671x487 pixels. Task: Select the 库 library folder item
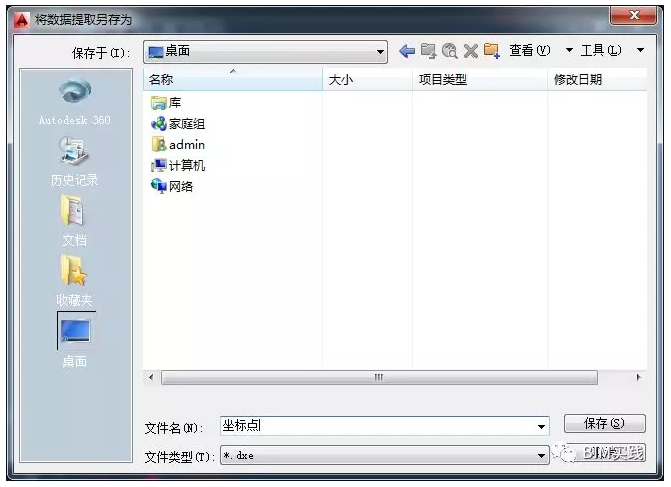click(166, 103)
